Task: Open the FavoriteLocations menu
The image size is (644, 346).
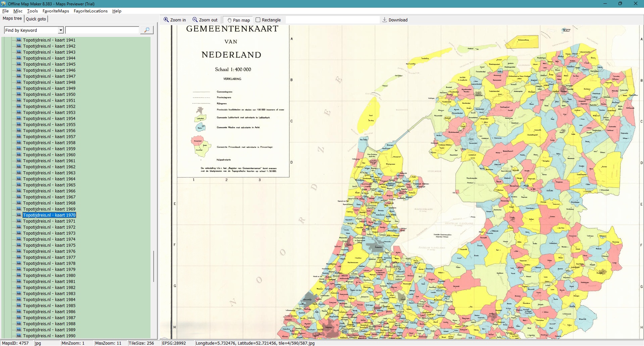Action: (91, 11)
